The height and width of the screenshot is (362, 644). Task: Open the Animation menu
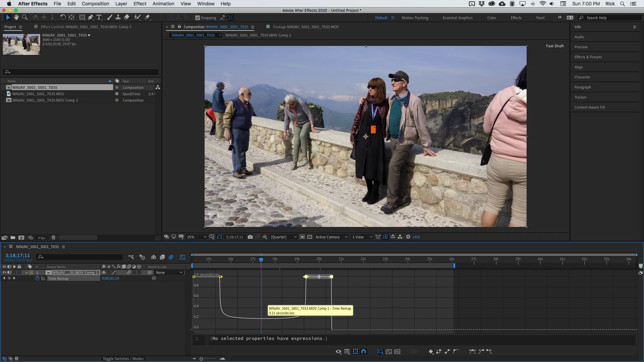point(163,4)
